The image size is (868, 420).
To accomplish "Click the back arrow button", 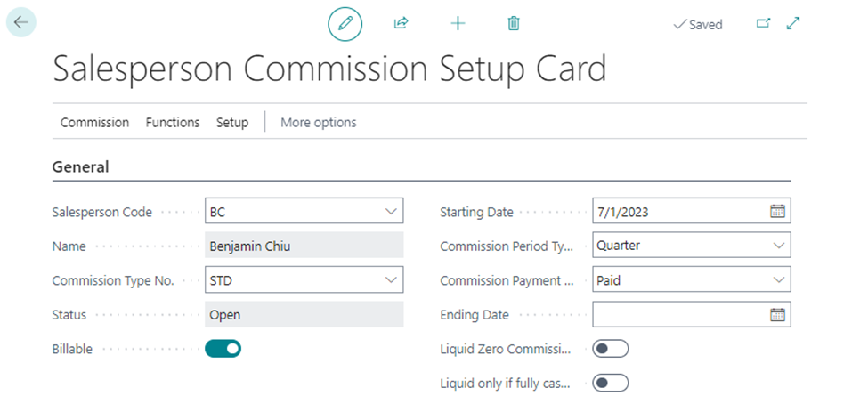I will (21, 22).
